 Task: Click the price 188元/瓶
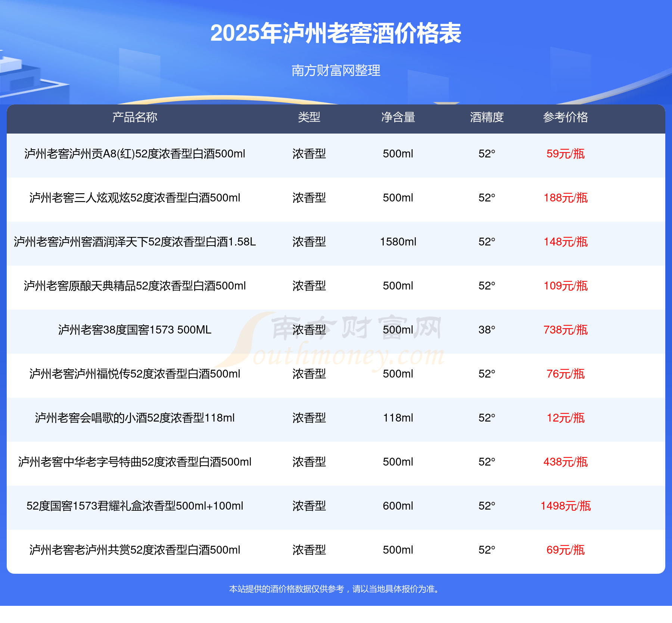566,198
